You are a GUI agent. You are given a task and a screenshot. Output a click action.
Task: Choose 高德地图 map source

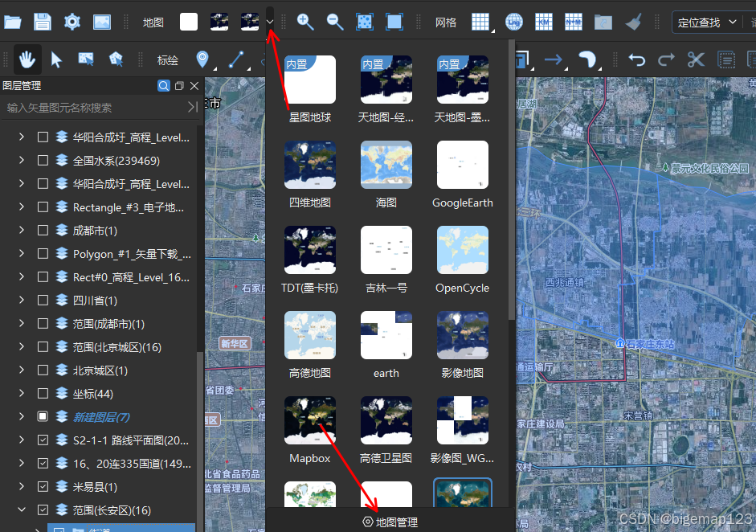point(310,346)
